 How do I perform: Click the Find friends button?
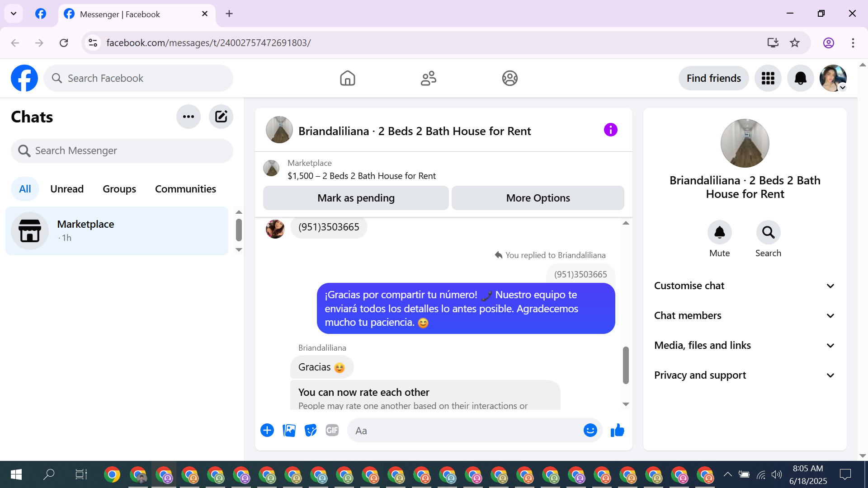[714, 78]
